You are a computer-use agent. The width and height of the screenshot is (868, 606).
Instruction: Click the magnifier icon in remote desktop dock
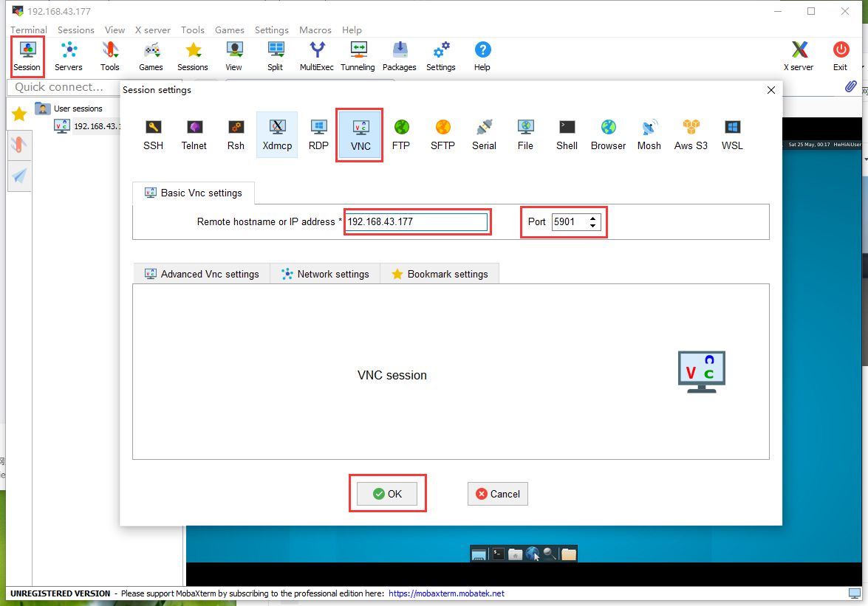[x=550, y=554]
